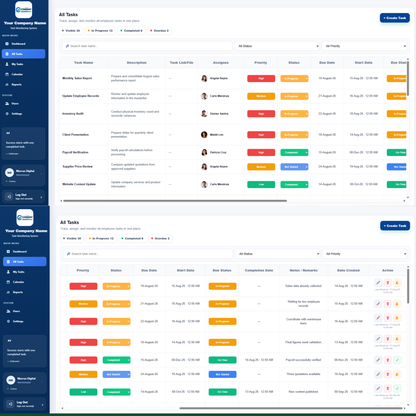Open My Tasks in the upper screenshot's sidebar
This screenshot has width=416, height=416.
(23, 64)
